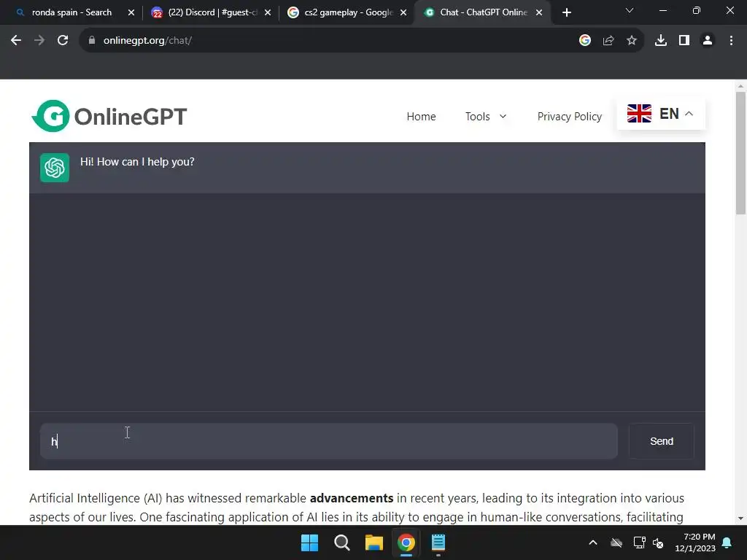This screenshot has width=747, height=560.
Task: Click the OnlineGPT logo
Action: point(109,116)
